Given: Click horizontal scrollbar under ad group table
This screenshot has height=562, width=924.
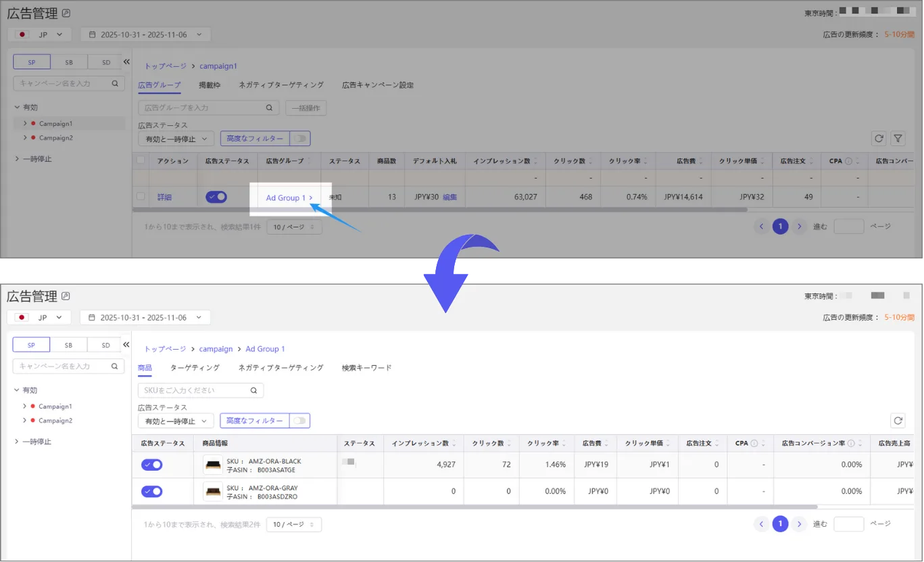Looking at the screenshot, I should (x=439, y=210).
